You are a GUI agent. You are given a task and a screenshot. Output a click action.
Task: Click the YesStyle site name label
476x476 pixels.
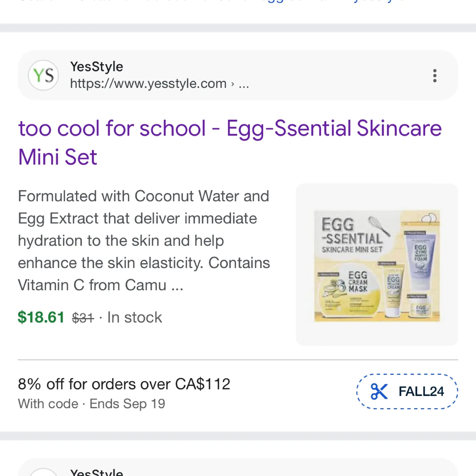(96, 66)
